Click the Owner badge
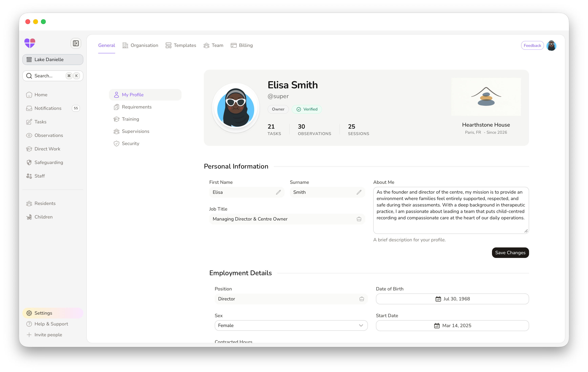This screenshot has width=588, height=372. [278, 109]
